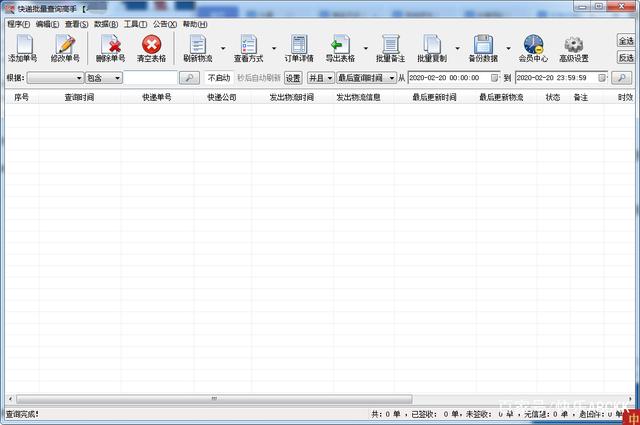Click the 设置 auto-refresh settings button
The width and height of the screenshot is (640, 425).
pyautogui.click(x=293, y=78)
